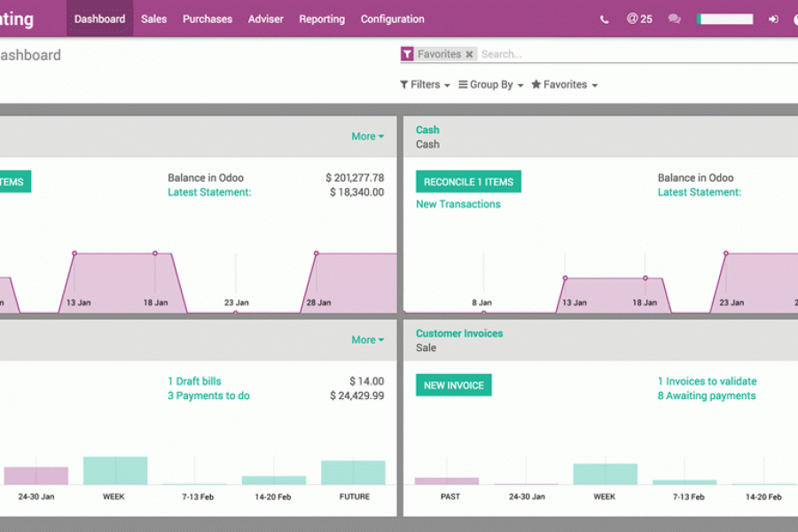
Task: Go to the Reporting menu
Action: 322,19
